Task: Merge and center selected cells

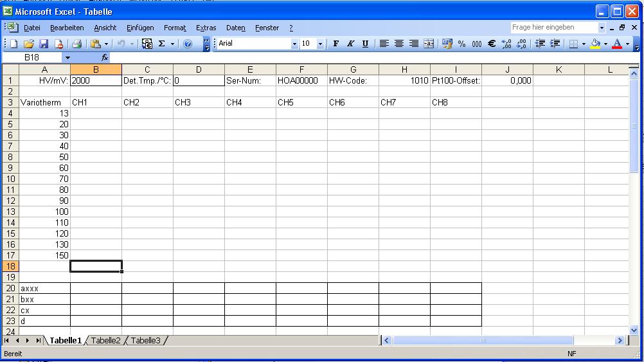Action: tap(429, 44)
